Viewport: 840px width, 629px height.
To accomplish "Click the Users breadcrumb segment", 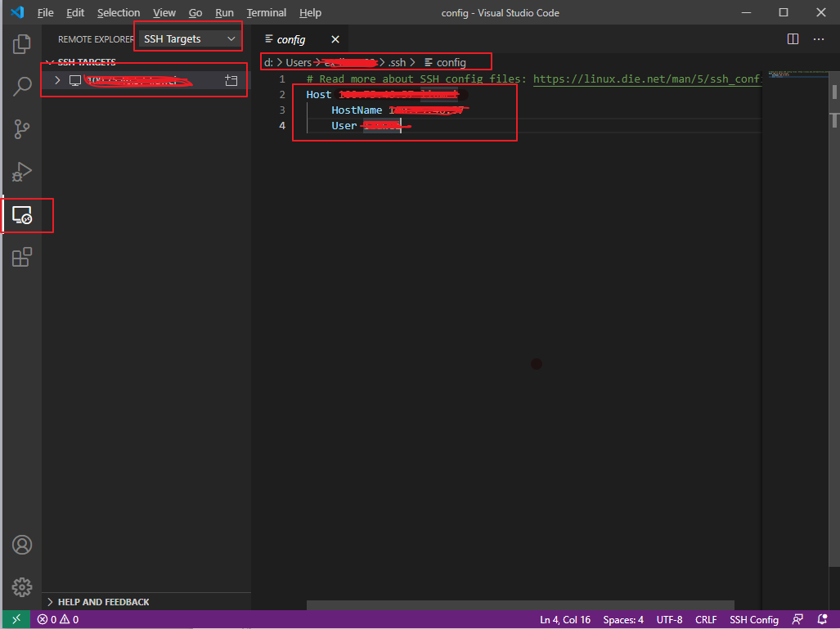I will (299, 63).
